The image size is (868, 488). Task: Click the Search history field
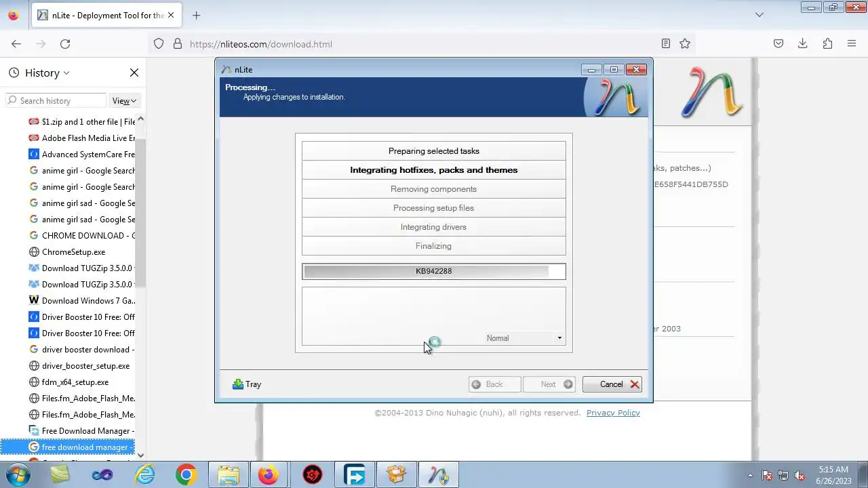56,100
